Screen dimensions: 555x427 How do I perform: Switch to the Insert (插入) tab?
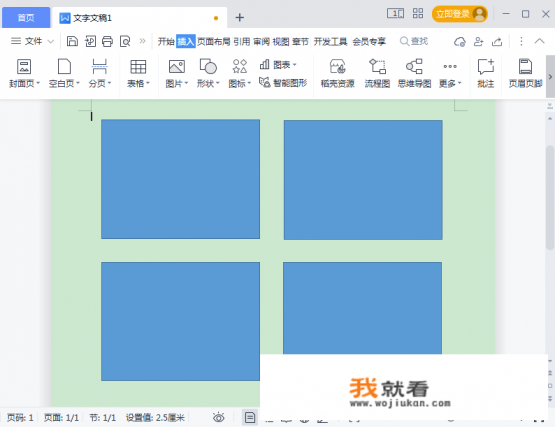(186, 41)
